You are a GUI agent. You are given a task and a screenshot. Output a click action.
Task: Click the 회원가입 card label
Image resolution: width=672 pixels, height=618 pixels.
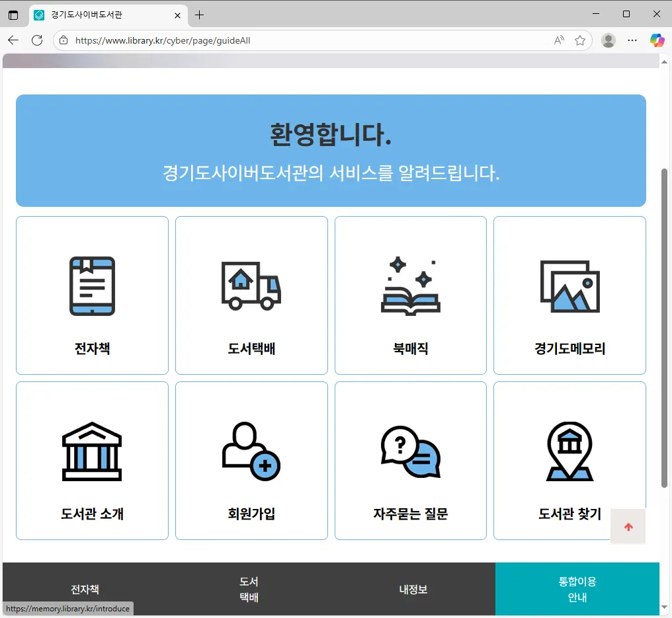[x=251, y=514]
